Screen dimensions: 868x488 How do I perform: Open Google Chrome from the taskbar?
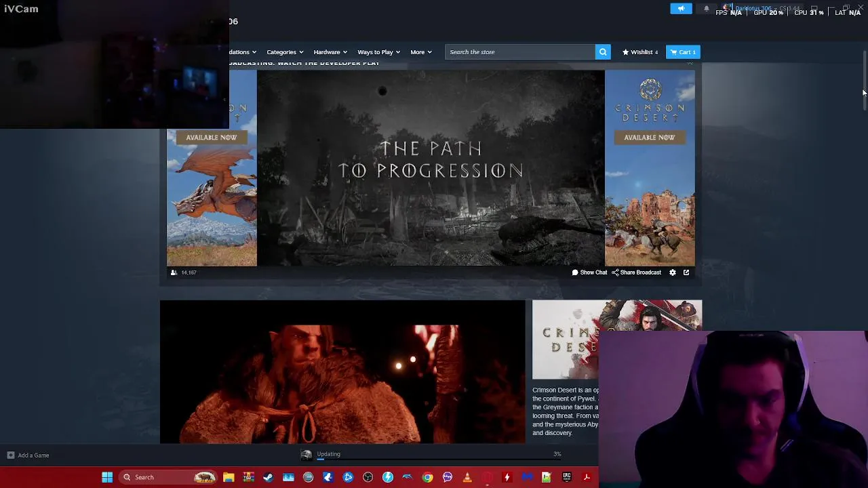(x=427, y=477)
